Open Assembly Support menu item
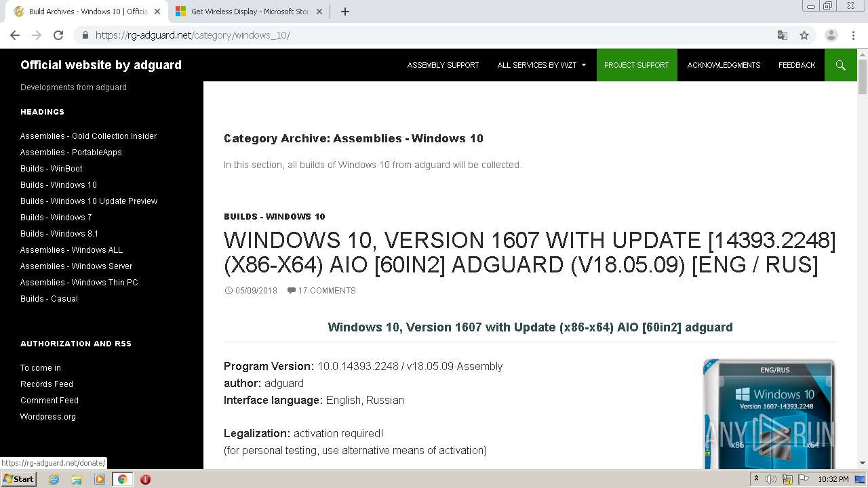The width and height of the screenshot is (868, 488). click(x=443, y=65)
